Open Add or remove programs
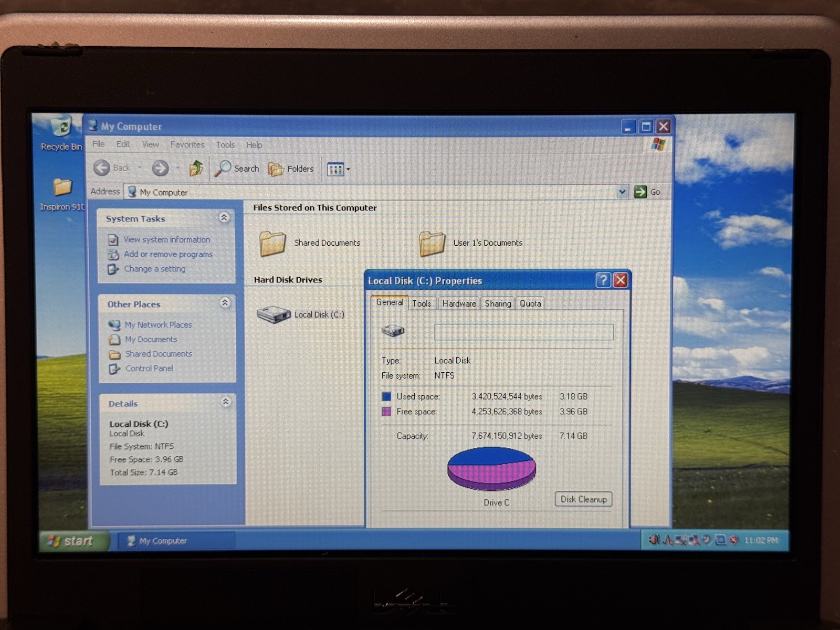Screen dimensions: 840x630 (x=168, y=254)
